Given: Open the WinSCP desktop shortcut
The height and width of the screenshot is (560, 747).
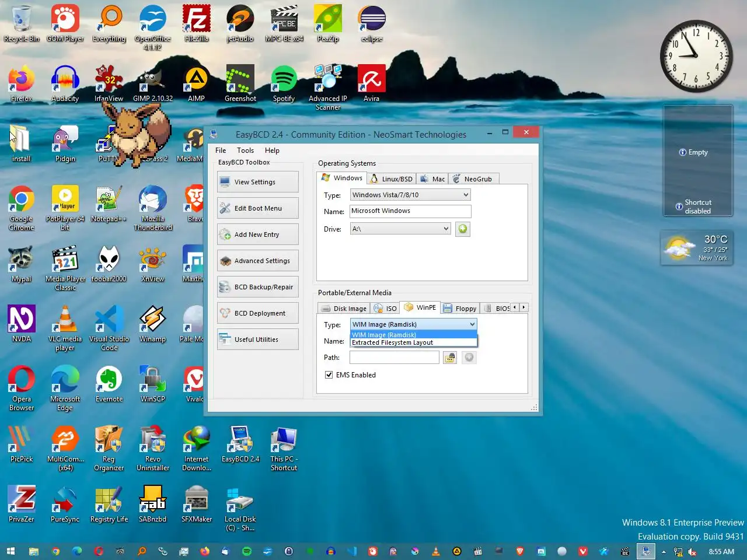Looking at the screenshot, I should coord(153,384).
